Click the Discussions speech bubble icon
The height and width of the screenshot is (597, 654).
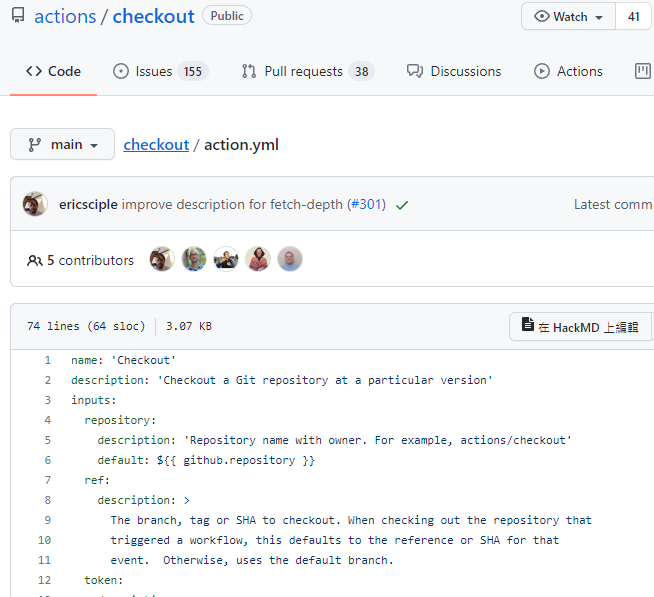[x=415, y=71]
